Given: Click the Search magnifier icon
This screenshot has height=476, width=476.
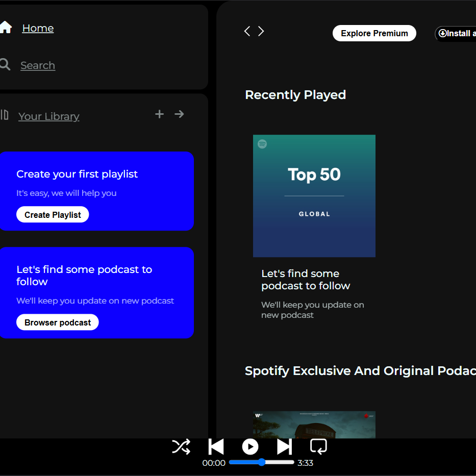Looking at the screenshot, I should [x=5, y=64].
